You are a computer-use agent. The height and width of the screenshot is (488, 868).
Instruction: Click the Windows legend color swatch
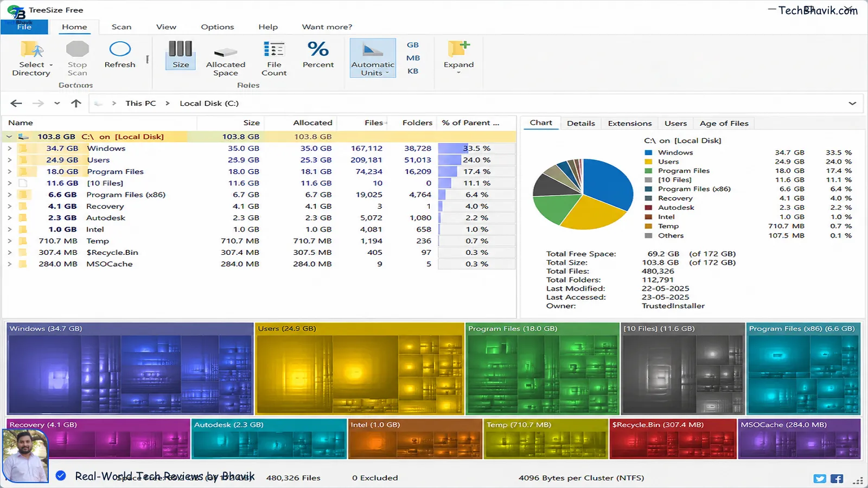point(648,152)
